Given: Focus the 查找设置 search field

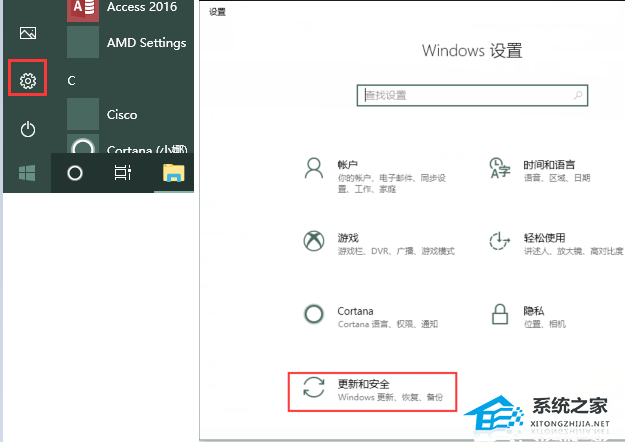Looking at the screenshot, I should pyautogui.click(x=472, y=95).
